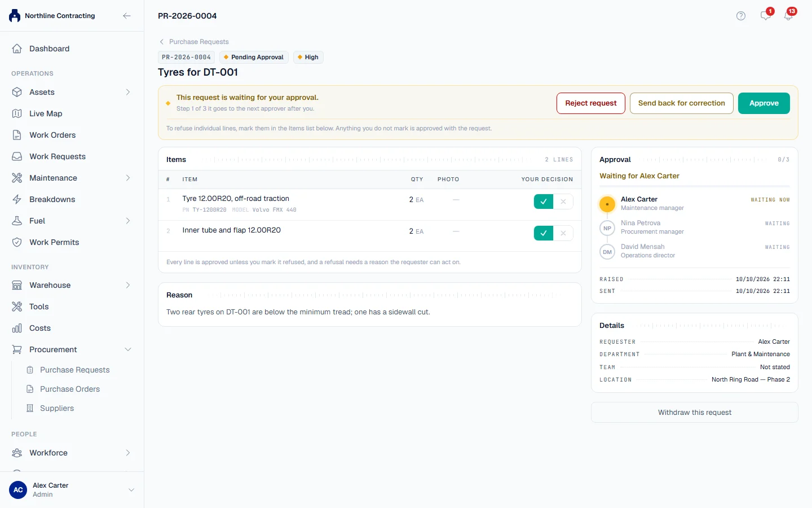The width and height of the screenshot is (812, 508).
Task: Click the Workforce people icon
Action: click(x=17, y=453)
